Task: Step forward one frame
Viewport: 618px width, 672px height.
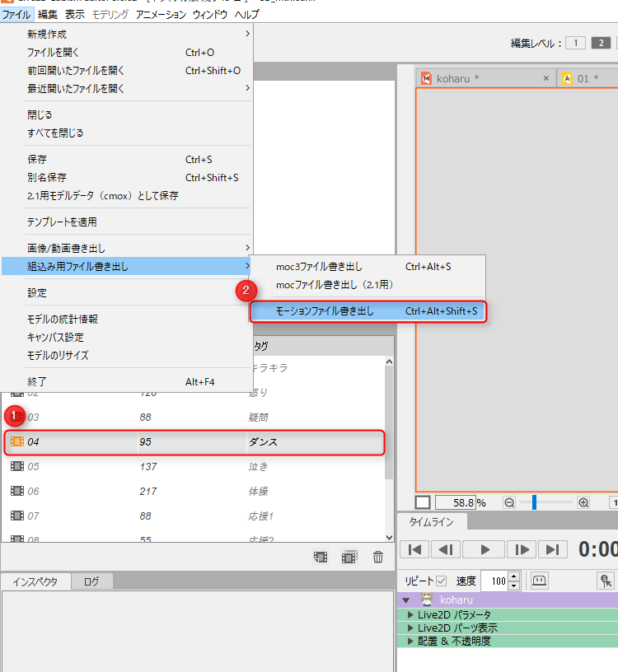Action: tap(521, 549)
